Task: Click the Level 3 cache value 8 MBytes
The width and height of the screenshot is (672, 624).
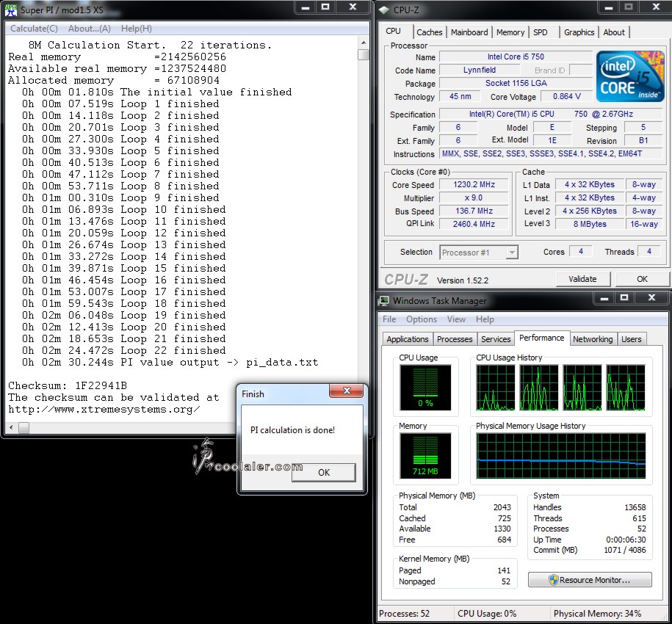Action: 590,224
